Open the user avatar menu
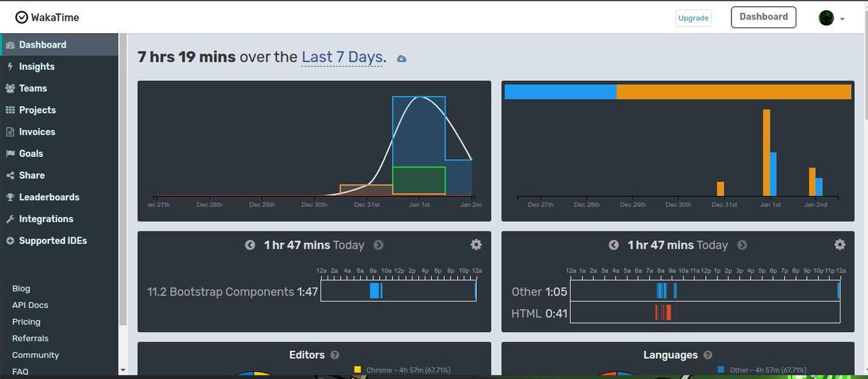Image resolution: width=868 pixels, height=379 pixels. click(x=831, y=18)
